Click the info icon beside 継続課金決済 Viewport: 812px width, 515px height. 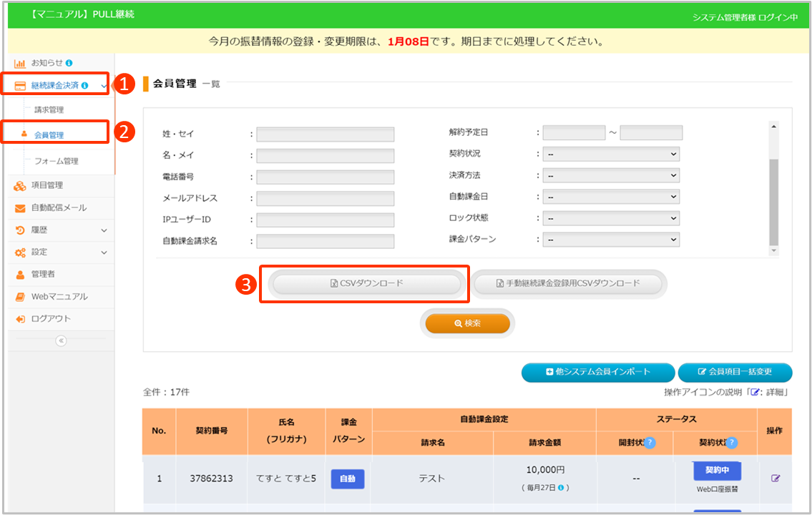[x=85, y=86]
